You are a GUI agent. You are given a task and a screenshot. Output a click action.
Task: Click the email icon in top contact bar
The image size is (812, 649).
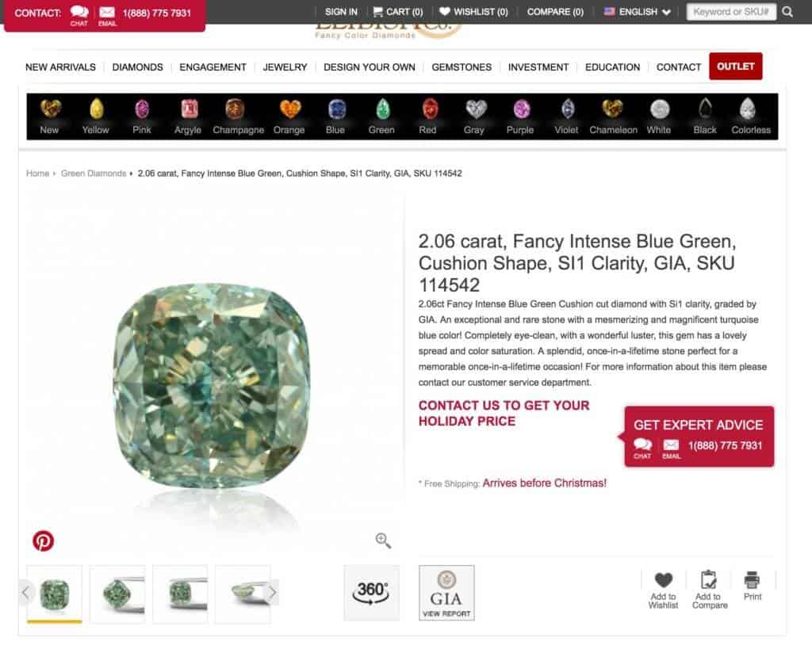(107, 15)
